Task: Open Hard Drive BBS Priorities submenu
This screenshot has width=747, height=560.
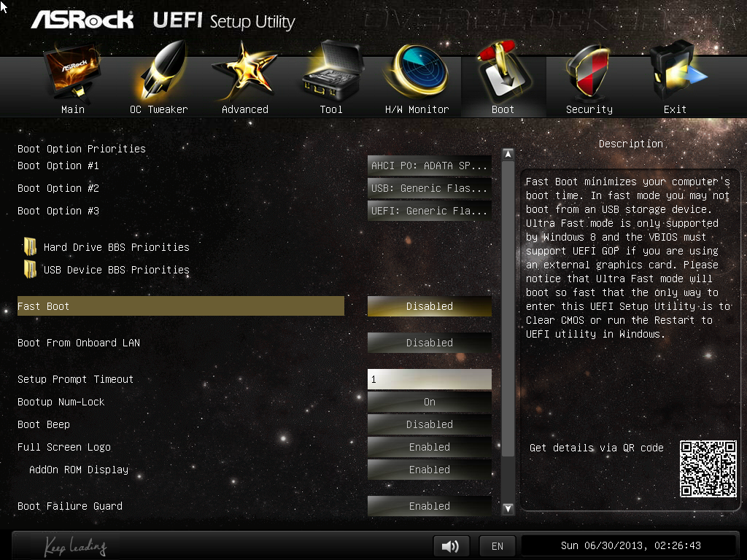Action: 116,247
